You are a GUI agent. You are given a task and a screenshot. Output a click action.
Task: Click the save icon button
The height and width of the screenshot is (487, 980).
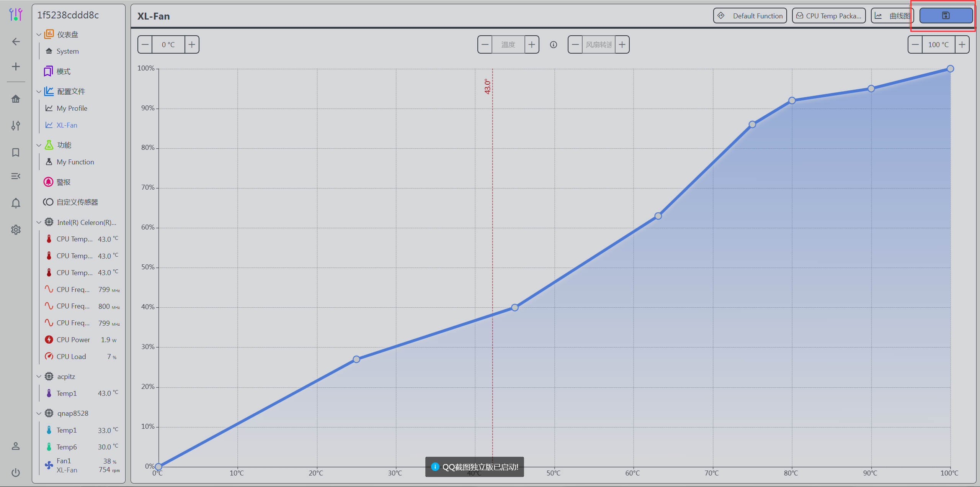coord(946,16)
